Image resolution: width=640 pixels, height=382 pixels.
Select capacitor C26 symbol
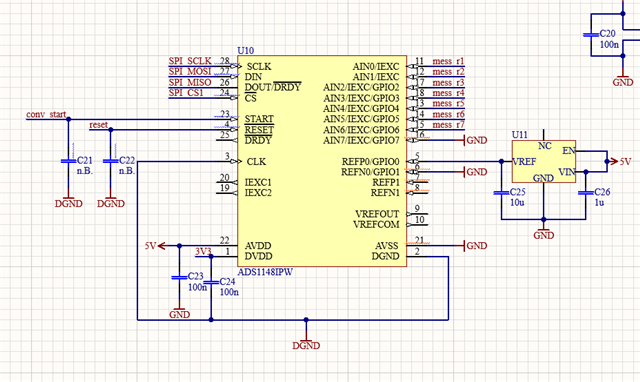(586, 192)
